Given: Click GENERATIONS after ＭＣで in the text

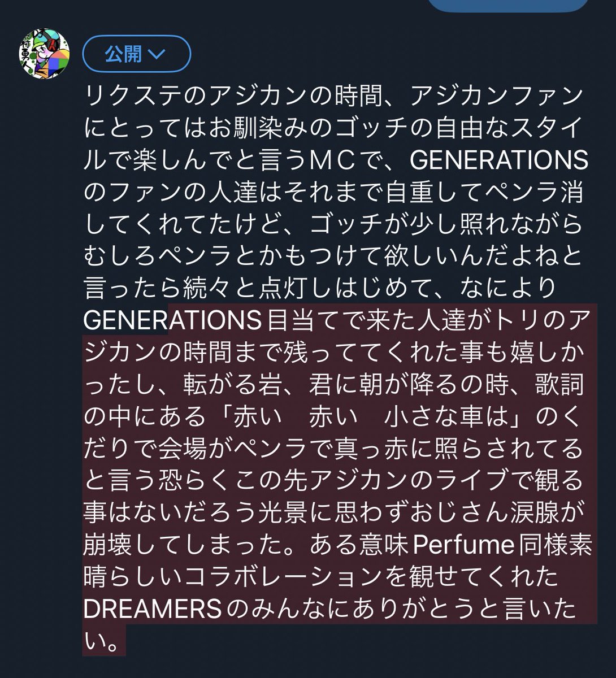Looking at the screenshot, I should coord(500,160).
